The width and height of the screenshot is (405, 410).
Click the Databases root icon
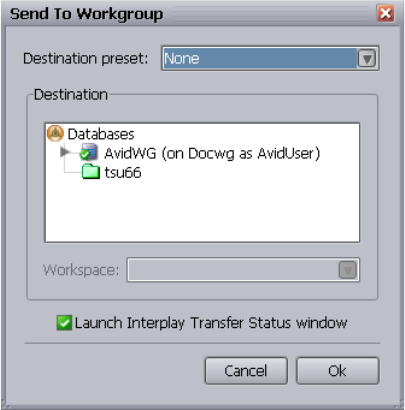pos(55,133)
